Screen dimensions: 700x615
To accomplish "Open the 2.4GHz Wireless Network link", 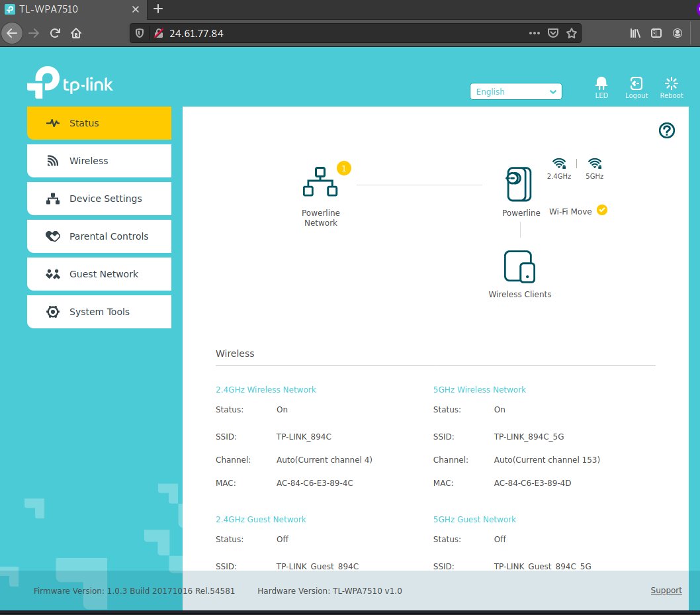I will coord(265,389).
